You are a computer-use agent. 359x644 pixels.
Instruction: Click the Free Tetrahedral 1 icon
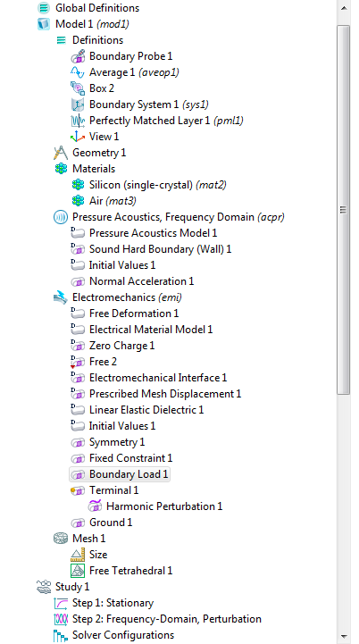(x=78, y=571)
